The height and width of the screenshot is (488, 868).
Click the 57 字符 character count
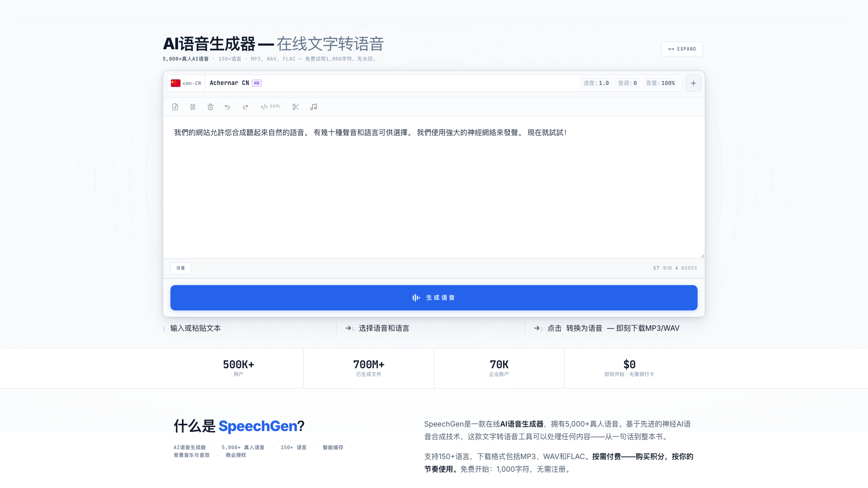tap(663, 268)
